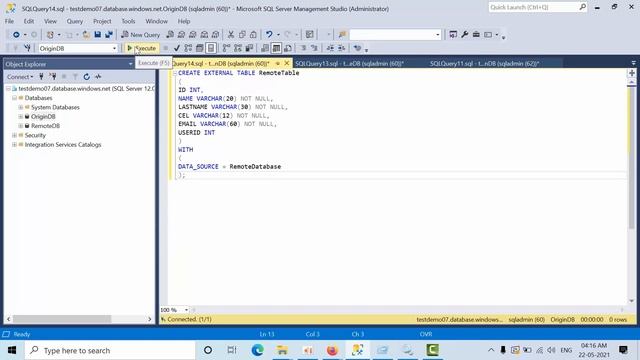This screenshot has width=640, height=360.
Task: Open the File menu
Action: pyautogui.click(x=9, y=21)
